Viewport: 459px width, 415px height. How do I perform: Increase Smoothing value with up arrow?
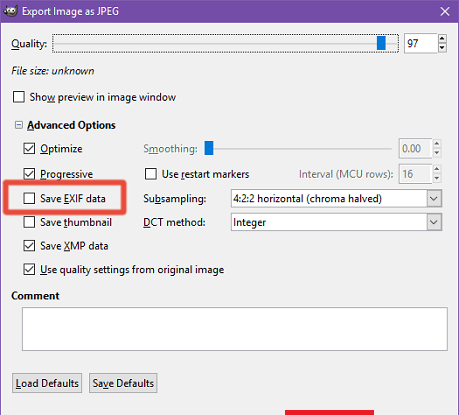click(437, 144)
